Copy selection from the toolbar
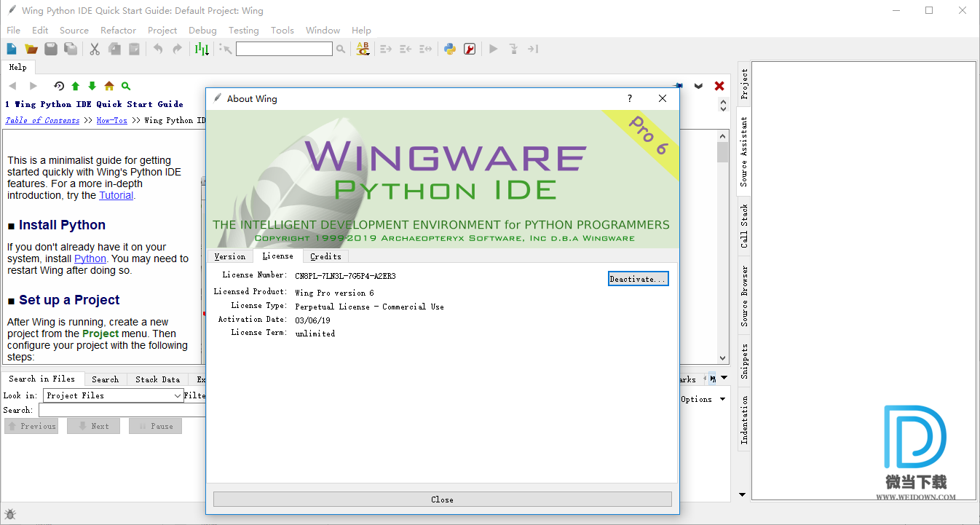Image resolution: width=980 pixels, height=525 pixels. coord(114,49)
